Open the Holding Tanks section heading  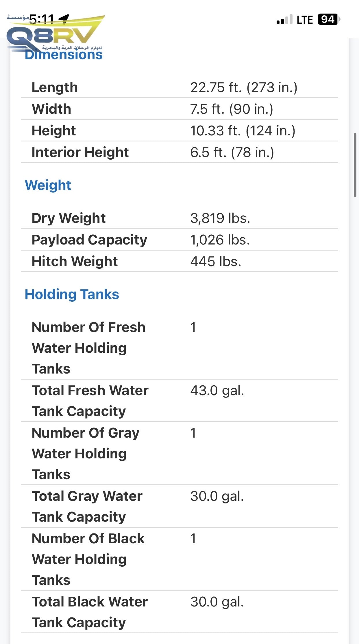tap(72, 294)
